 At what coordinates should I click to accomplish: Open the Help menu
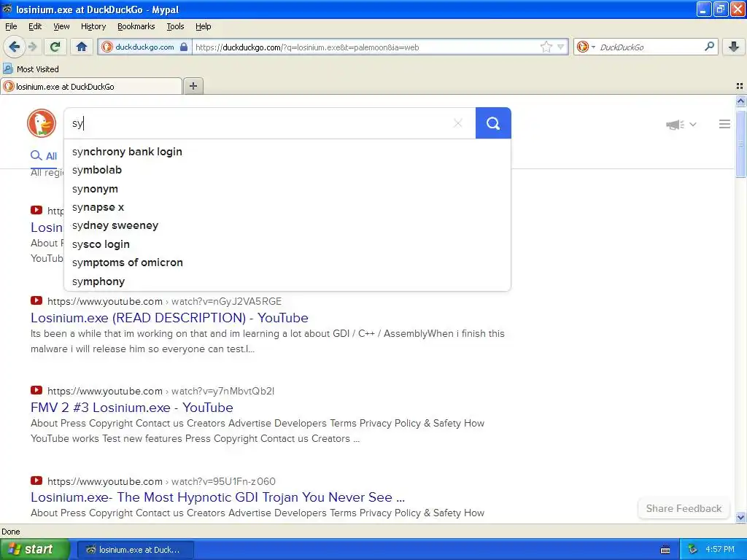pyautogui.click(x=203, y=26)
